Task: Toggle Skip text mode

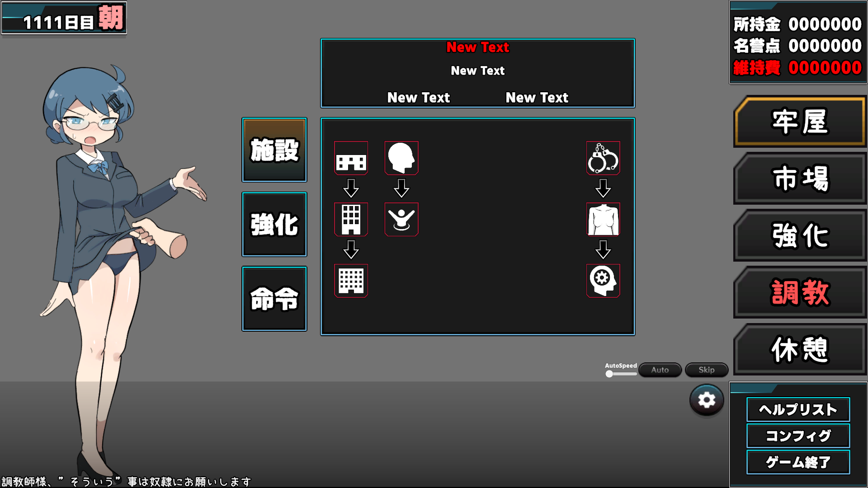Action: coord(706,370)
